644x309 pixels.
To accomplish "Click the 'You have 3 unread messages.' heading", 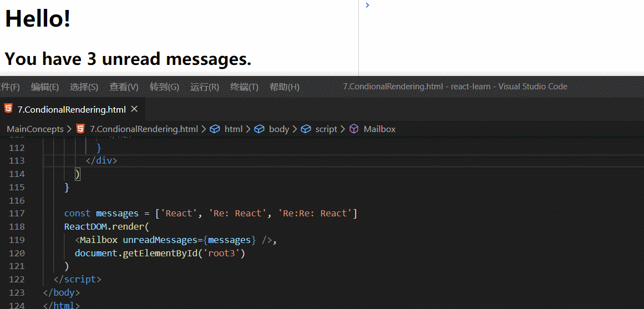I will [128, 59].
